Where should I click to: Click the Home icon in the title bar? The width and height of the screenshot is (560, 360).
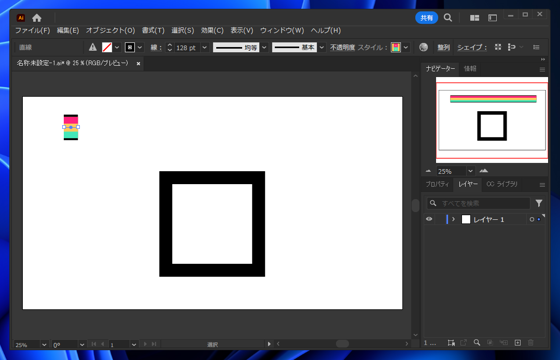pyautogui.click(x=37, y=18)
